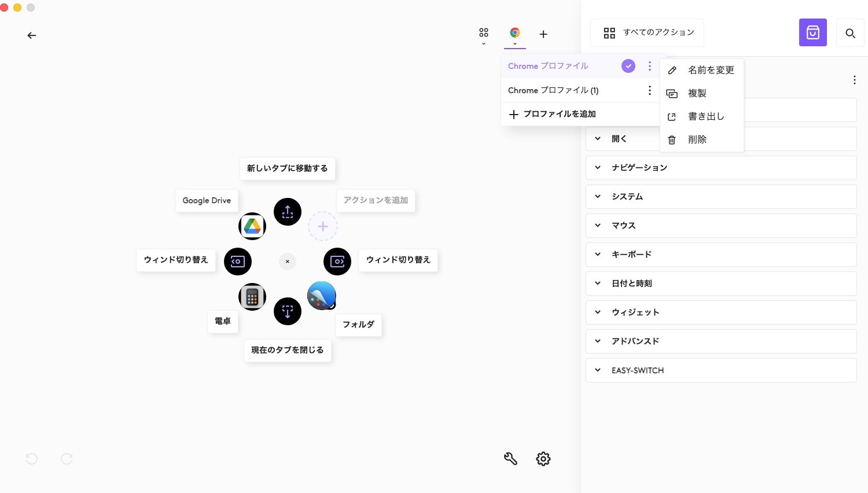Viewport: 868px width, 493px height.
Task: Expand the ナビゲーション category
Action: [x=721, y=168]
